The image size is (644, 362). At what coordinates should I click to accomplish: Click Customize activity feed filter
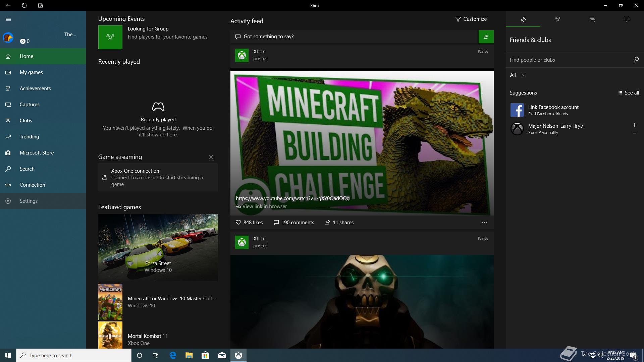point(471,19)
